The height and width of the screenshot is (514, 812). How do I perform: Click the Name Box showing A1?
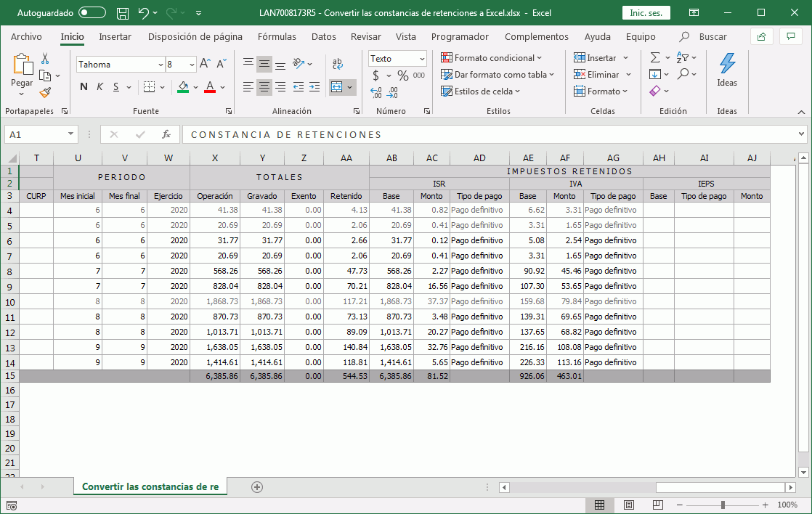35,134
